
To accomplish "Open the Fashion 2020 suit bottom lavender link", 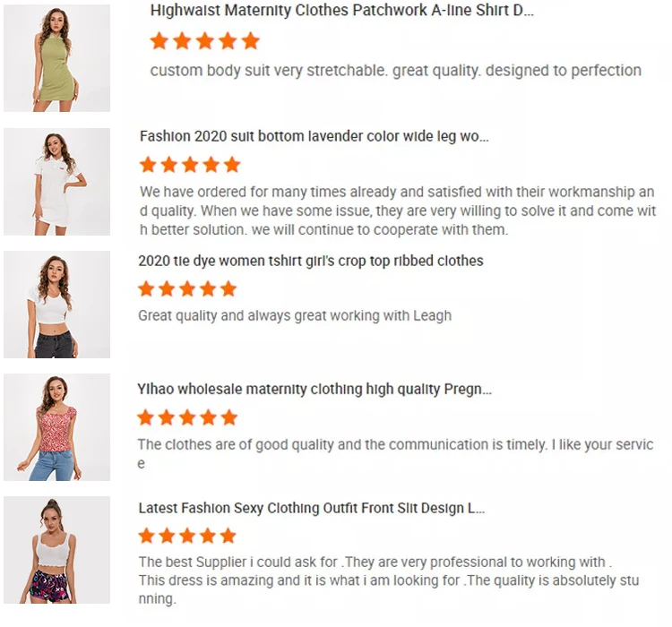I will click(x=314, y=136).
